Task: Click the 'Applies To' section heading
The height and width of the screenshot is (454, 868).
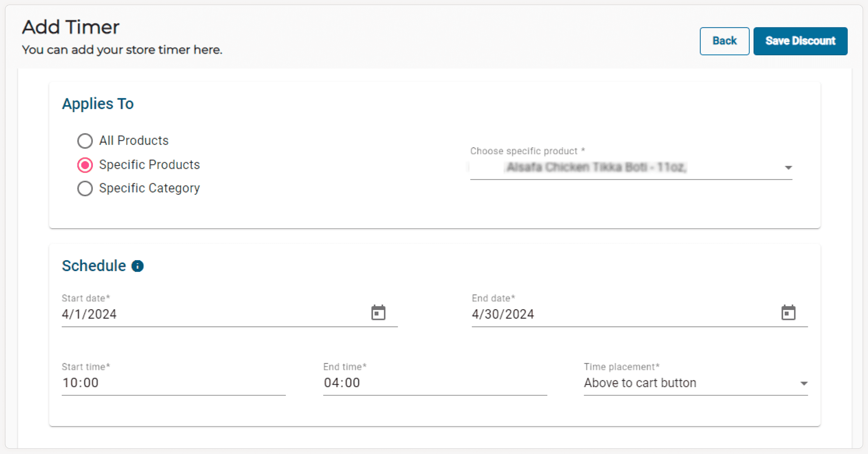Action: click(x=98, y=104)
